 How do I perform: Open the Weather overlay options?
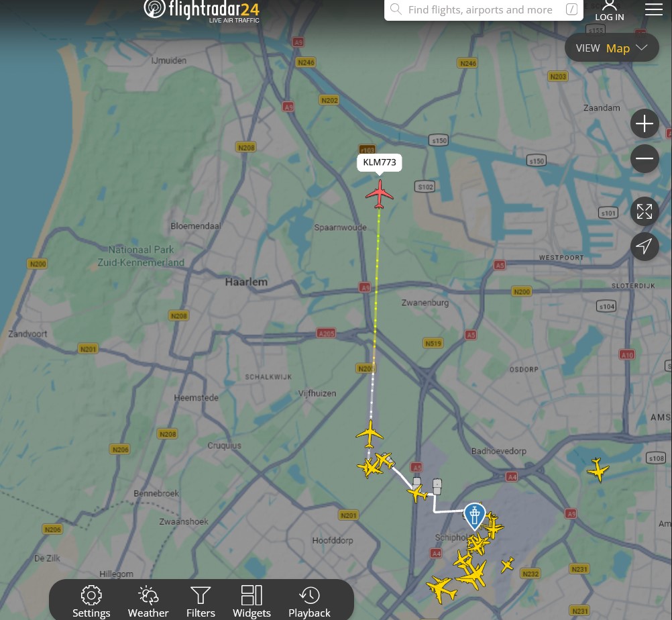click(x=148, y=601)
